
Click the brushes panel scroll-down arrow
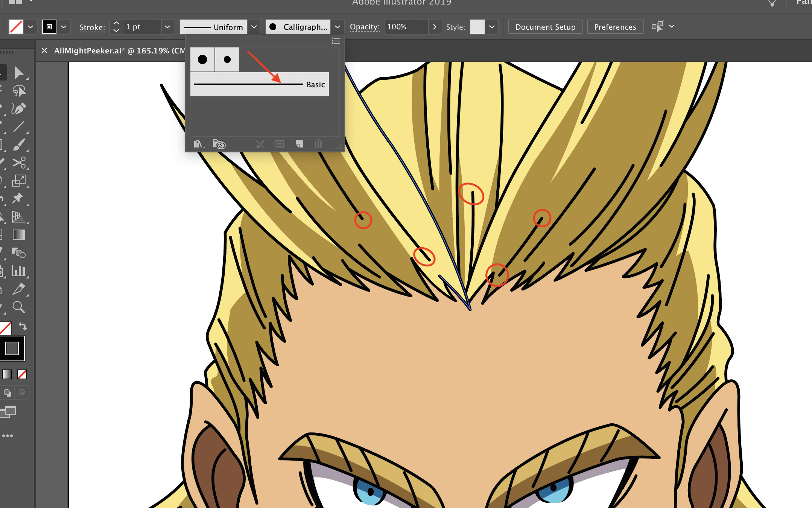[335, 131]
